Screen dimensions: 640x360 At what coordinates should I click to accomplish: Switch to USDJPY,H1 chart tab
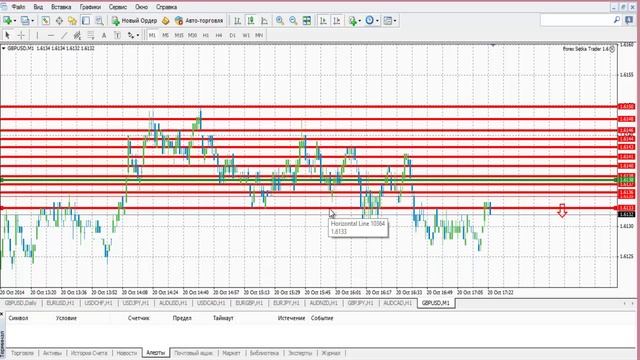tap(136, 303)
